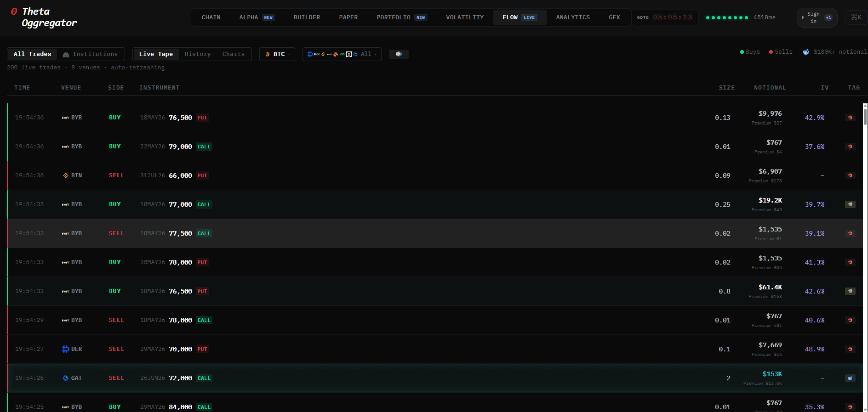Image resolution: width=868 pixels, height=412 pixels.
Task: Click the Gate icon in 72,000 CALL row
Action: [x=66, y=378]
